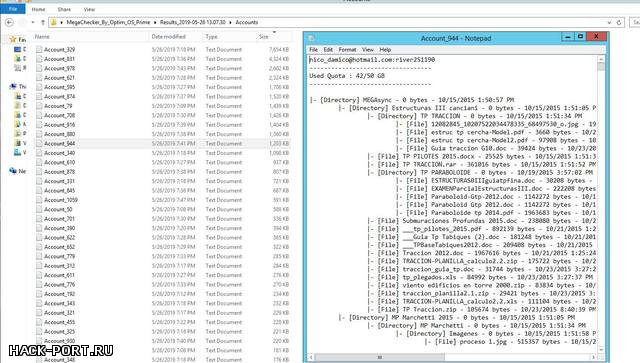The width and height of the screenshot is (640, 363).
Task: Click the file name Account_701
Action: pos(60,218)
